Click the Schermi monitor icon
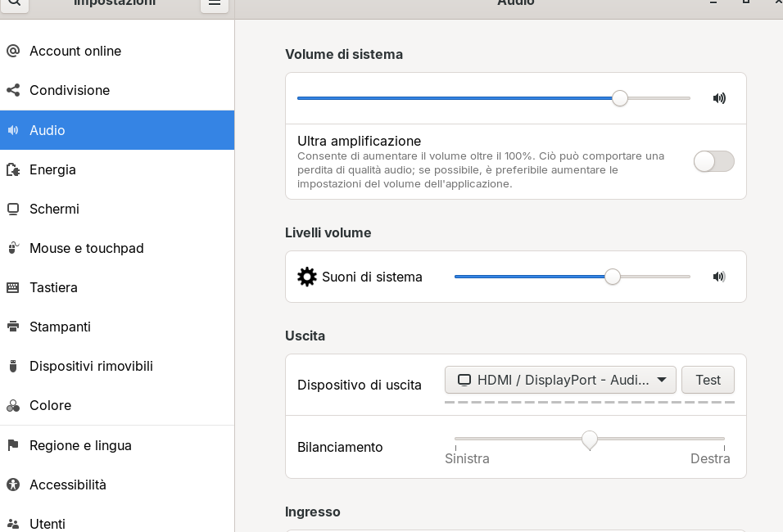This screenshot has height=532, width=783. tap(13, 209)
